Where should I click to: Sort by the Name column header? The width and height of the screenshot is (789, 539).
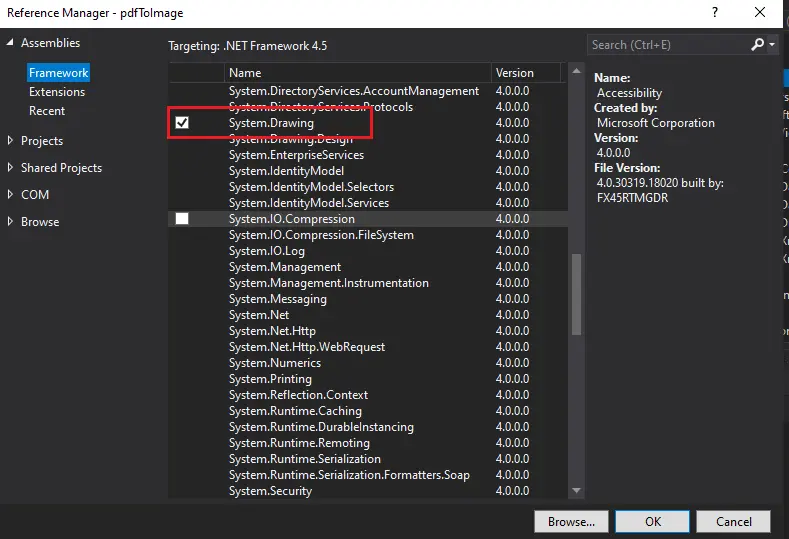pyautogui.click(x=357, y=72)
